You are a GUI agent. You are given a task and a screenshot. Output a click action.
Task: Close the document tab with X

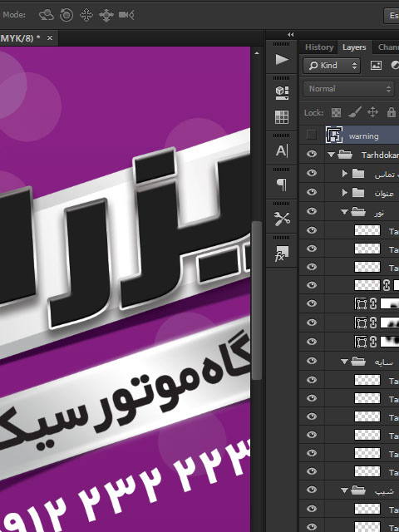(x=50, y=37)
